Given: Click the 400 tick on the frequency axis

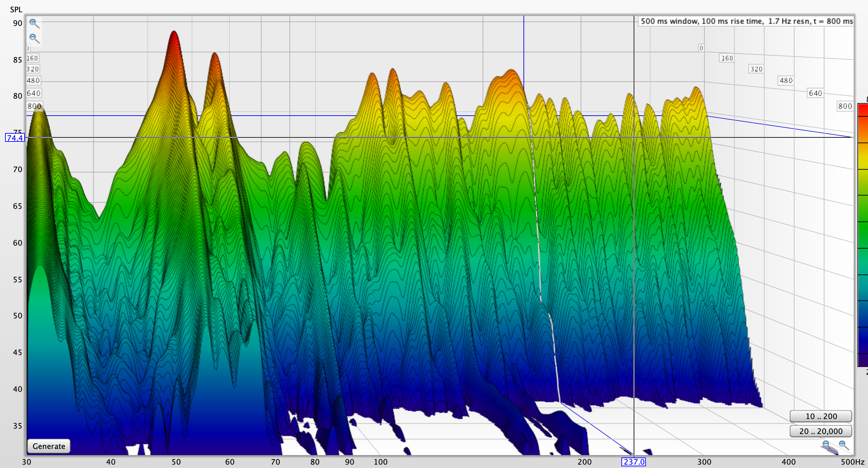Looking at the screenshot, I should pos(789,462).
